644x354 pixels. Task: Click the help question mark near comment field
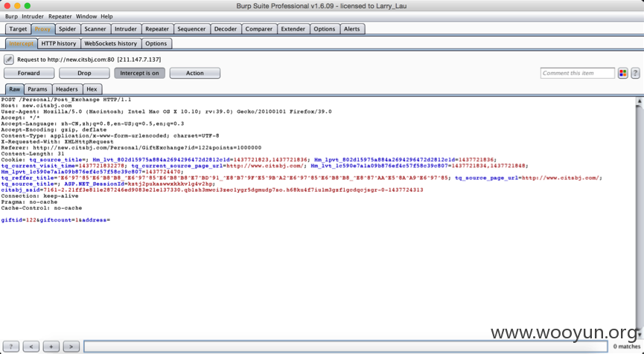click(x=635, y=73)
